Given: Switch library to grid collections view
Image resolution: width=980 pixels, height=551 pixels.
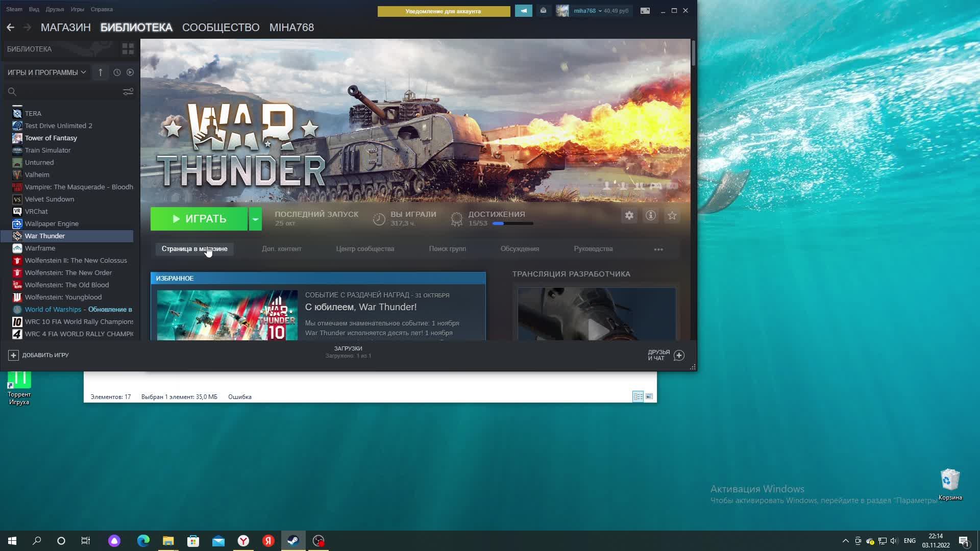Looking at the screenshot, I should [x=128, y=49].
